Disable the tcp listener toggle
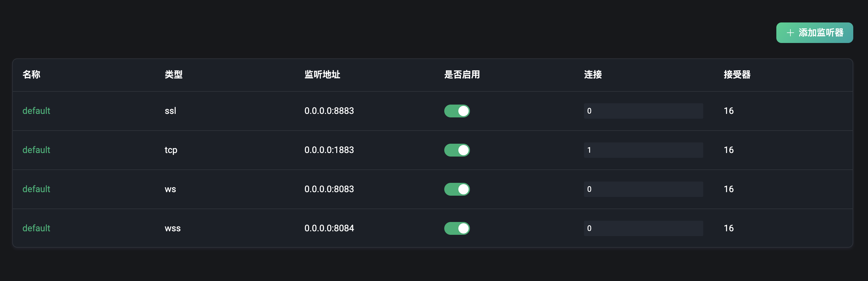Viewport: 868px width, 281px height. click(457, 150)
